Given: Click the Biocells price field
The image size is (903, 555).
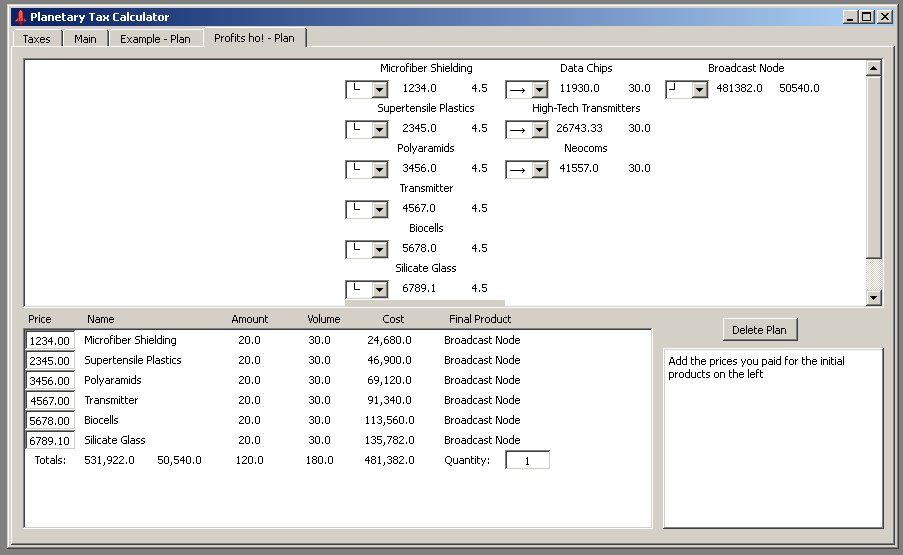Looking at the screenshot, I should click(x=49, y=421).
